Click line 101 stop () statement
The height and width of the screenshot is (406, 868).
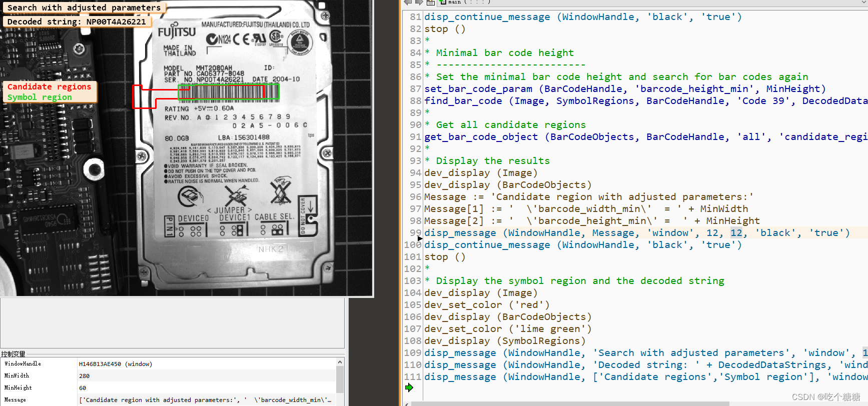coord(445,257)
